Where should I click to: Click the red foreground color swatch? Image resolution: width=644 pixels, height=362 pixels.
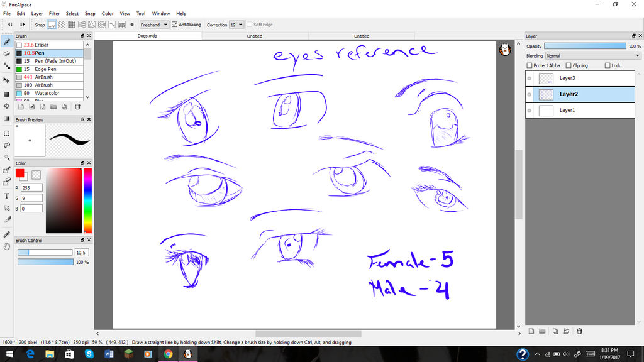(x=19, y=173)
